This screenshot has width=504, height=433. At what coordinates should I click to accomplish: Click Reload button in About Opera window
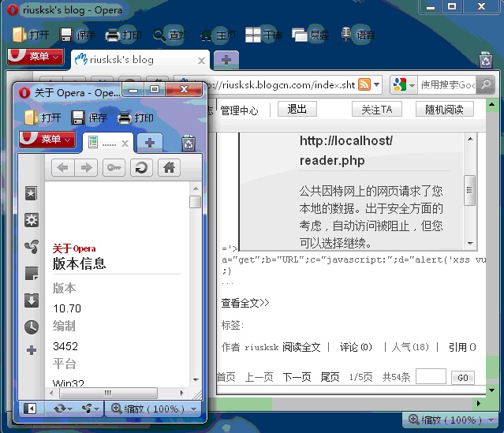pyautogui.click(x=141, y=167)
